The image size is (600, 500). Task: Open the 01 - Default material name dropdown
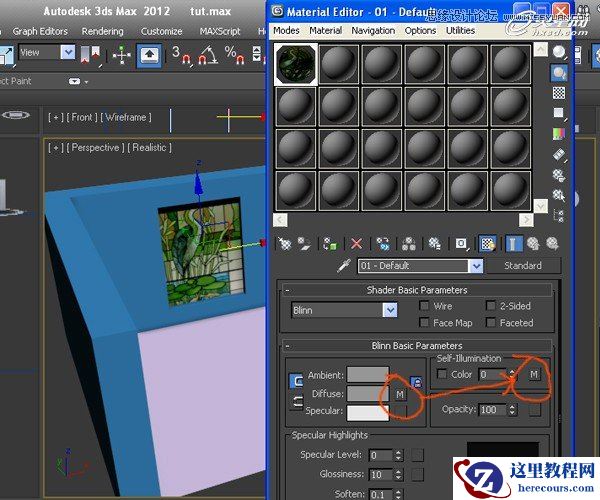click(x=476, y=266)
